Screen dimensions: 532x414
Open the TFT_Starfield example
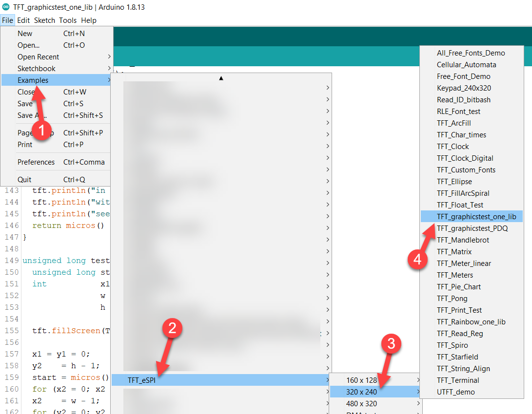coord(472,357)
